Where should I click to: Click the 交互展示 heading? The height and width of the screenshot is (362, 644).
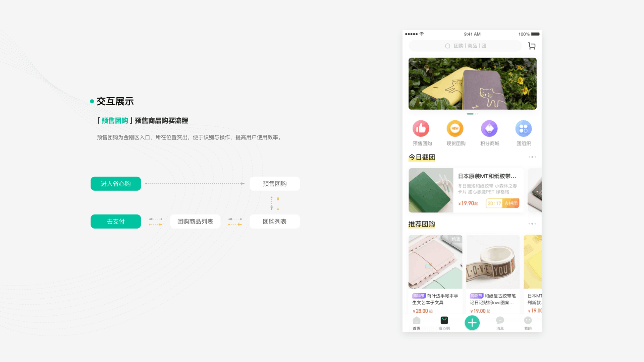click(115, 101)
